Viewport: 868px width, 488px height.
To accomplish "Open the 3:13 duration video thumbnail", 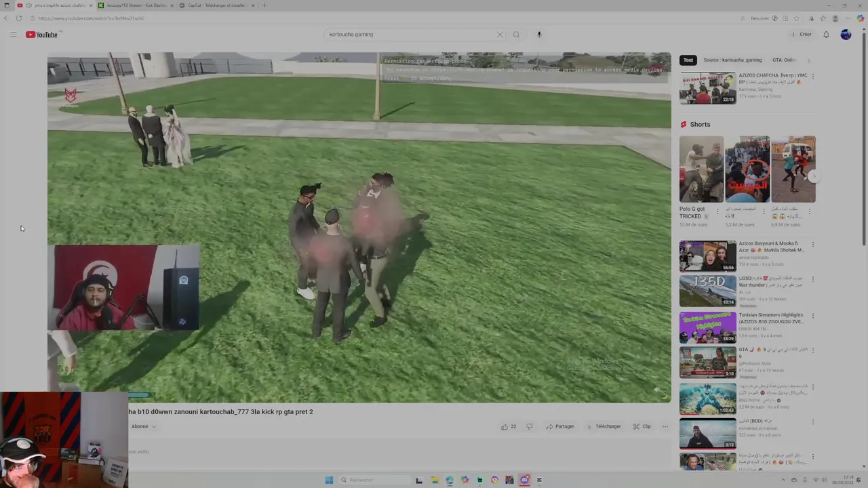I will [708, 434].
